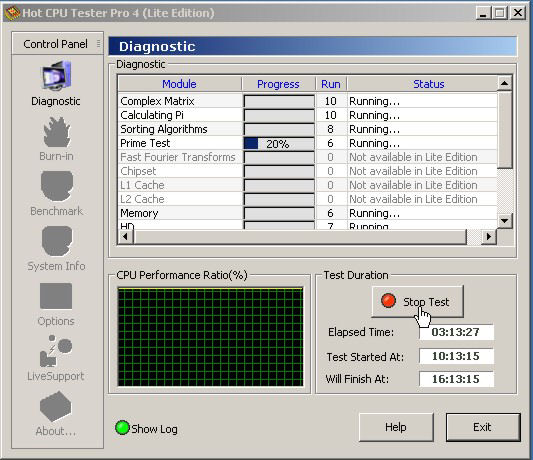
Task: Open the Diagnostic monitor icon in sidebar
Action: [x=56, y=75]
